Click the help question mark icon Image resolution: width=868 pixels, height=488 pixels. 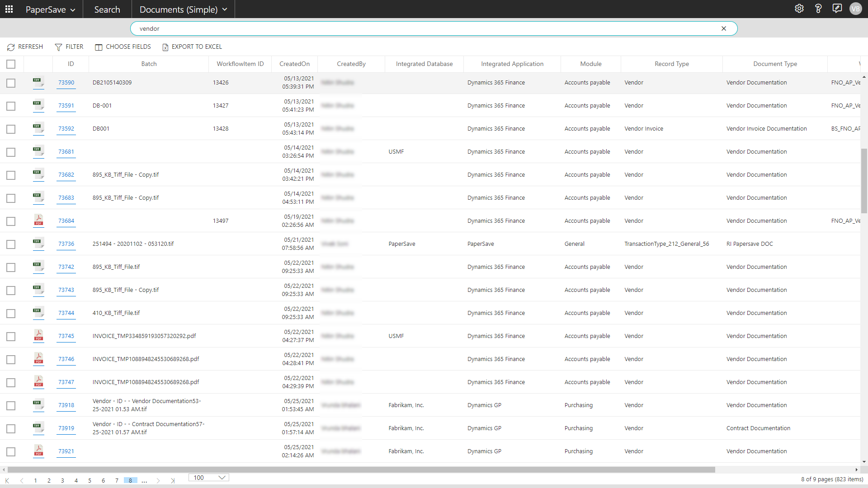click(818, 9)
